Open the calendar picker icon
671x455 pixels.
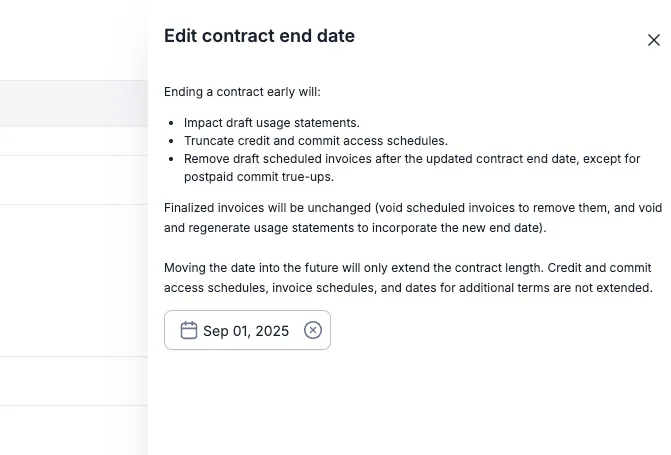click(x=188, y=331)
